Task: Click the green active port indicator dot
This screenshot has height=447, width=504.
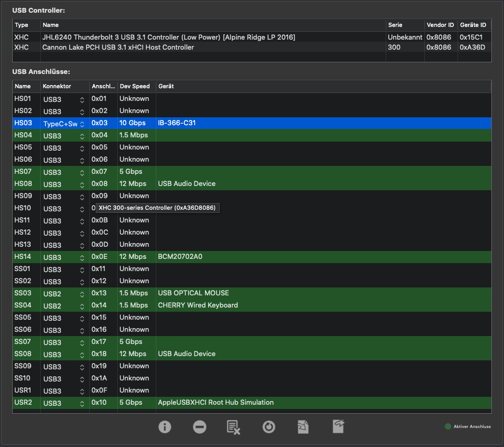Action: [x=448, y=426]
